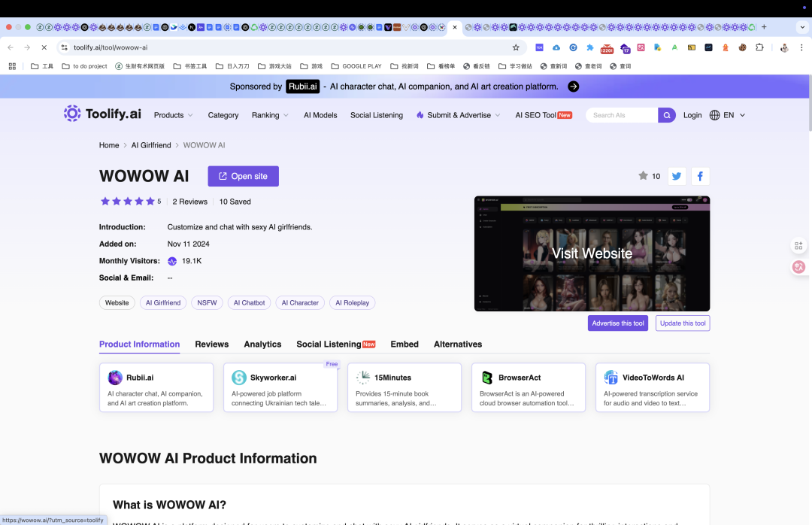Click the site info icon in the address bar

(x=64, y=47)
